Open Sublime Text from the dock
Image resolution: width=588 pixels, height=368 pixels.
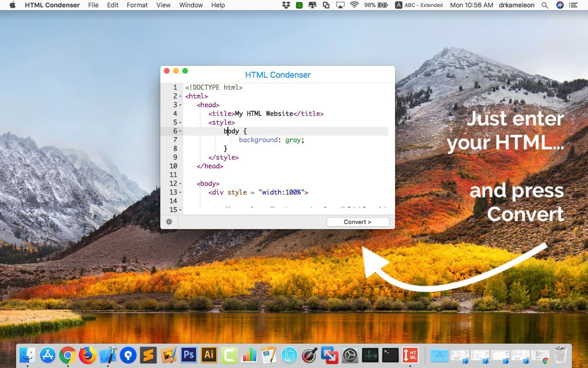(x=148, y=355)
